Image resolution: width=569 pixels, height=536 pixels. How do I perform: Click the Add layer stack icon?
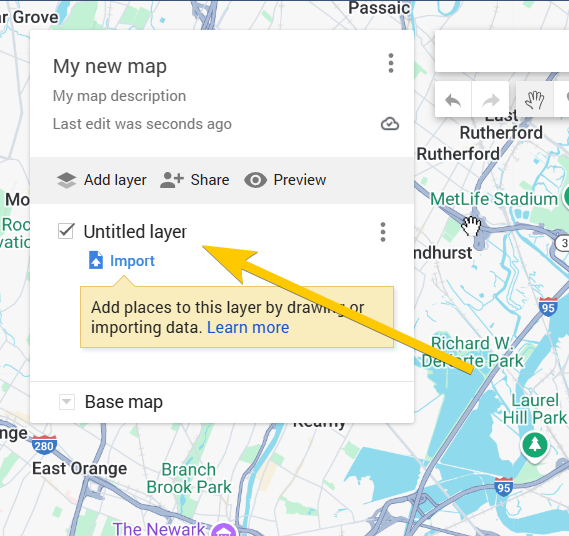click(66, 180)
